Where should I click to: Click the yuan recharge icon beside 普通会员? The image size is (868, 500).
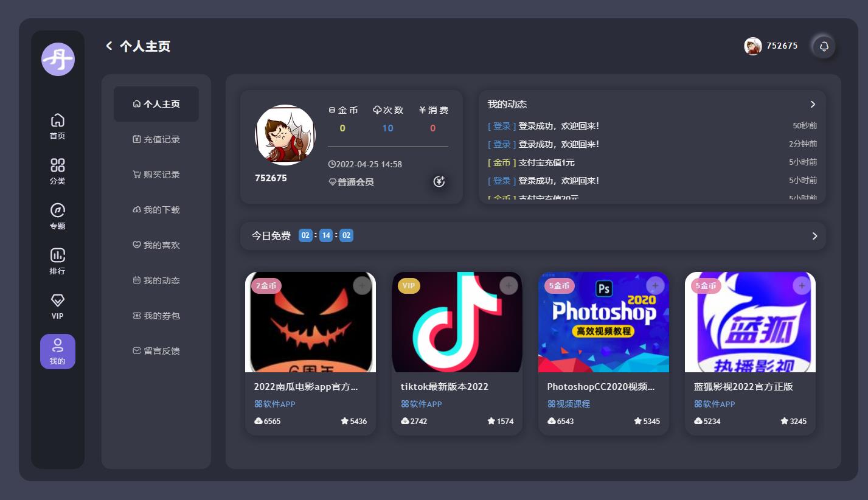pos(439,181)
